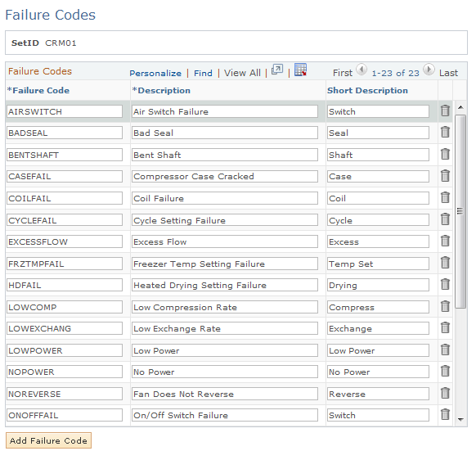
Task: Delete the ONOFFFAIL row using trash icon
Action: click(445, 414)
